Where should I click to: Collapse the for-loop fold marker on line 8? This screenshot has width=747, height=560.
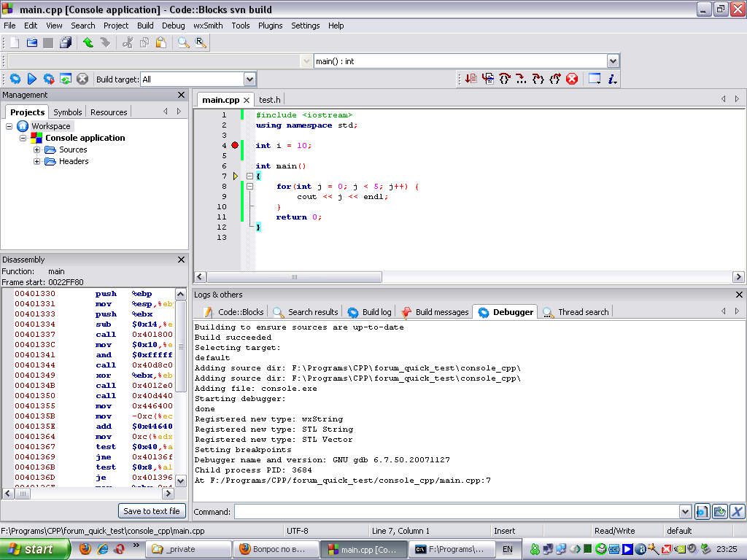point(249,187)
